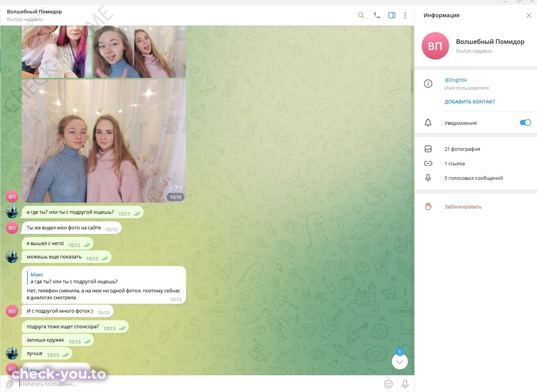This screenshot has width=537, height=392.
Task: Attach a file using paperclip icon
Action: point(10,384)
